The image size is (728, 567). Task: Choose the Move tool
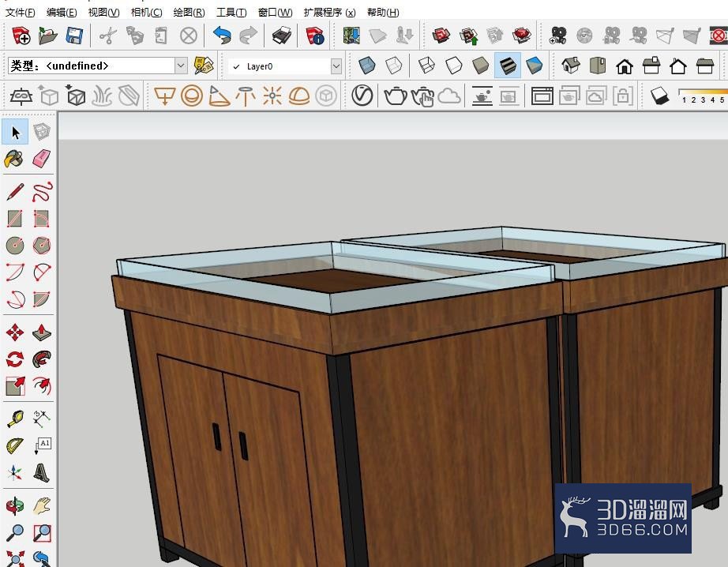[15, 332]
